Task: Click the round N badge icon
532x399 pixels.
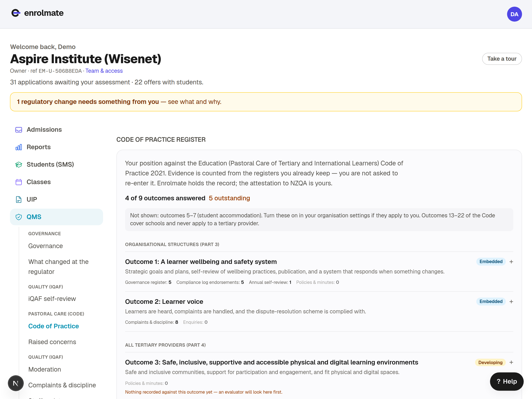Action: pos(16,383)
